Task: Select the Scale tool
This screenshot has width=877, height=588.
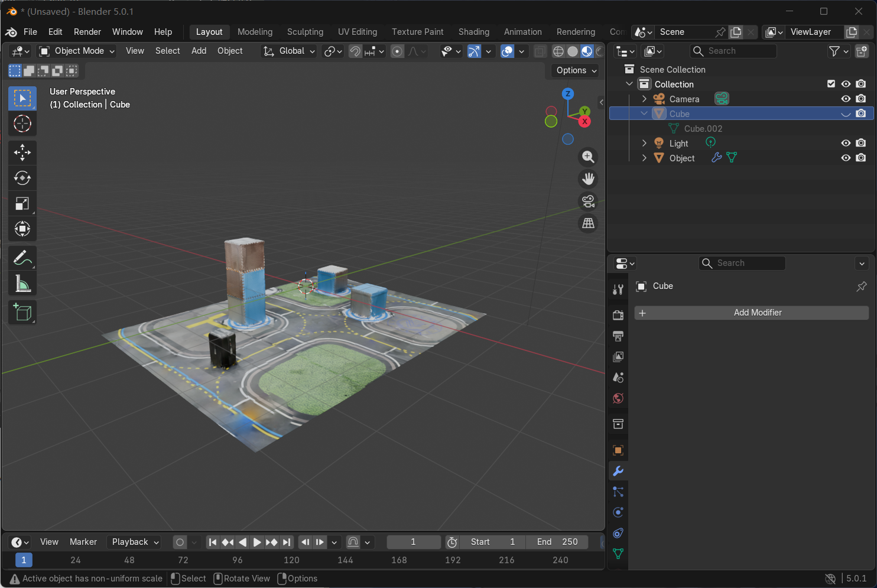Action: click(22, 204)
